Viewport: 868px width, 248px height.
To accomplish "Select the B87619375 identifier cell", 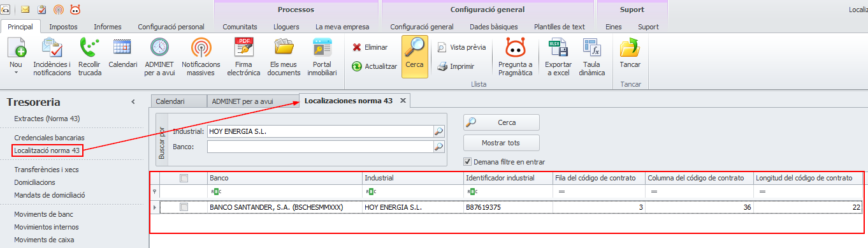I will tap(508, 207).
